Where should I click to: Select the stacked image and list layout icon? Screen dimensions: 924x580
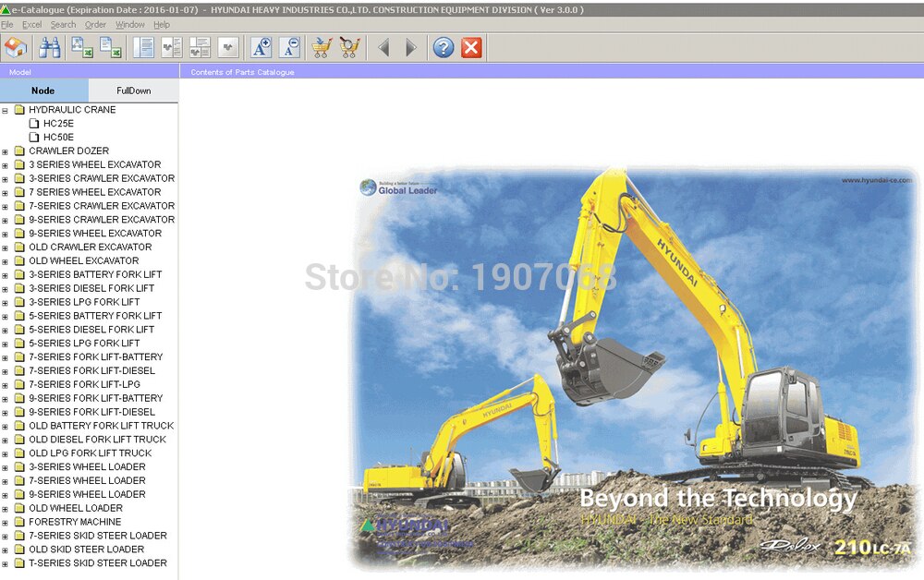point(200,48)
